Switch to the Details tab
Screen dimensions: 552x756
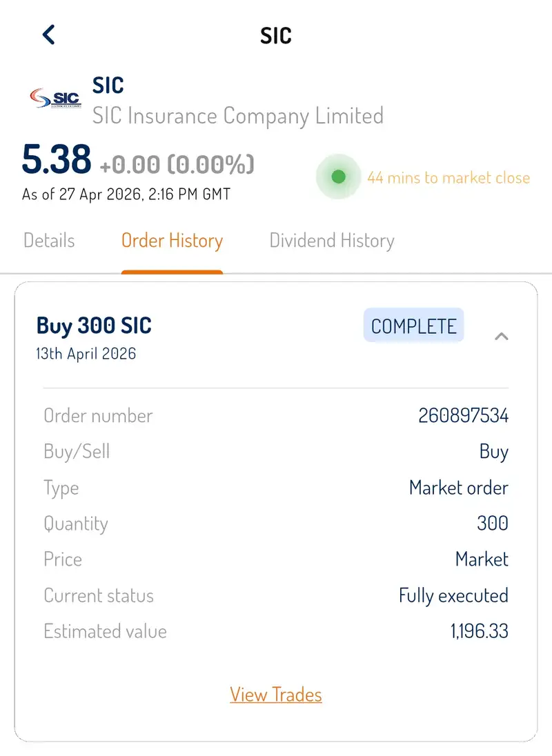pos(49,240)
